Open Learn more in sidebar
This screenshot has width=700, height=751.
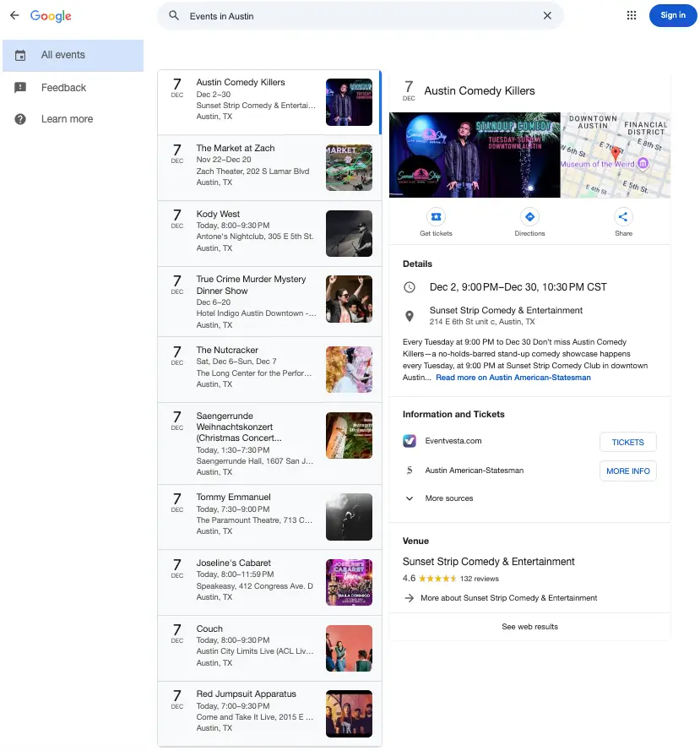(73, 119)
